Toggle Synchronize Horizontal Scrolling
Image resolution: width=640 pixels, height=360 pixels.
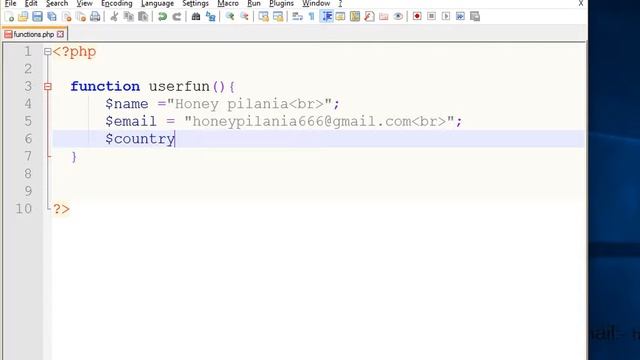(x=278, y=16)
